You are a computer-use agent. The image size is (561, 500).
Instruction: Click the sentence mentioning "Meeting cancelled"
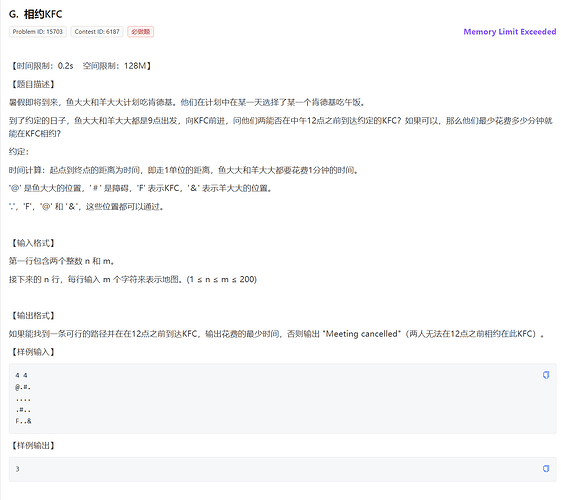[276, 334]
